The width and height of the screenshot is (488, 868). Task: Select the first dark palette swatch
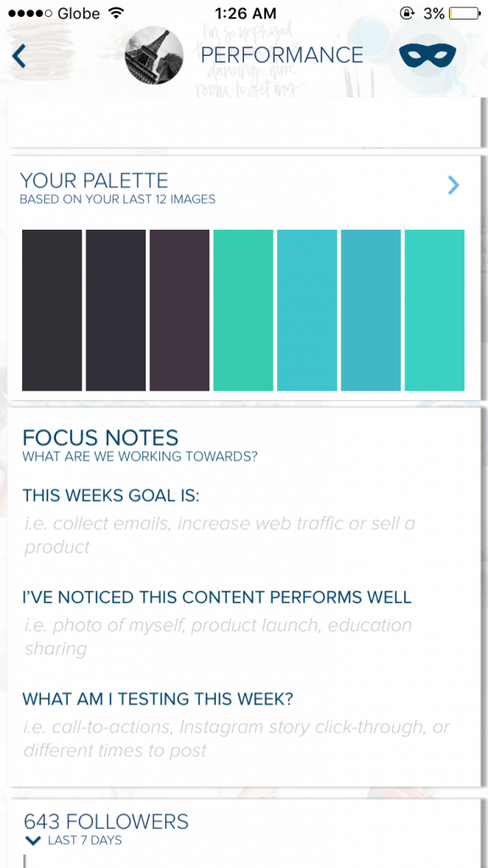pyautogui.click(x=52, y=310)
